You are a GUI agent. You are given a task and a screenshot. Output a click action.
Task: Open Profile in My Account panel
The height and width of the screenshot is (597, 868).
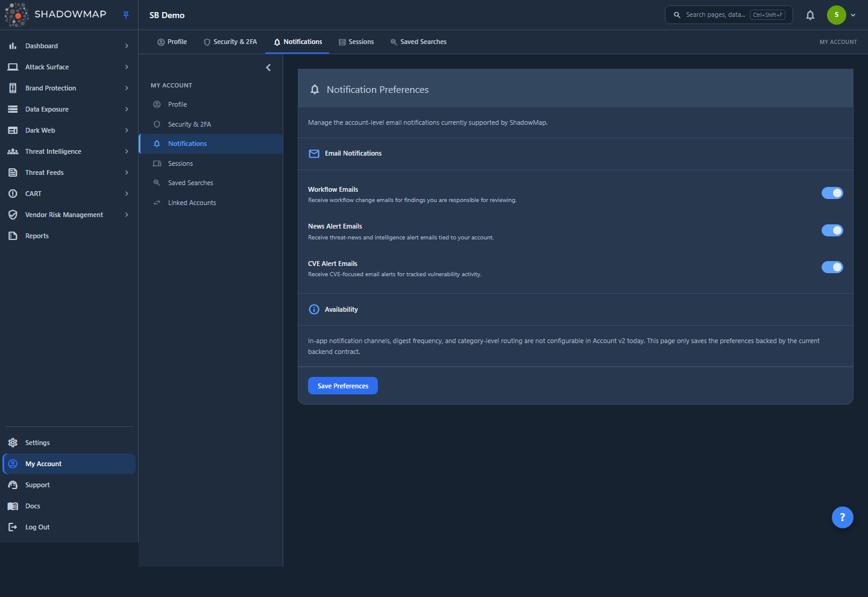[210, 104]
